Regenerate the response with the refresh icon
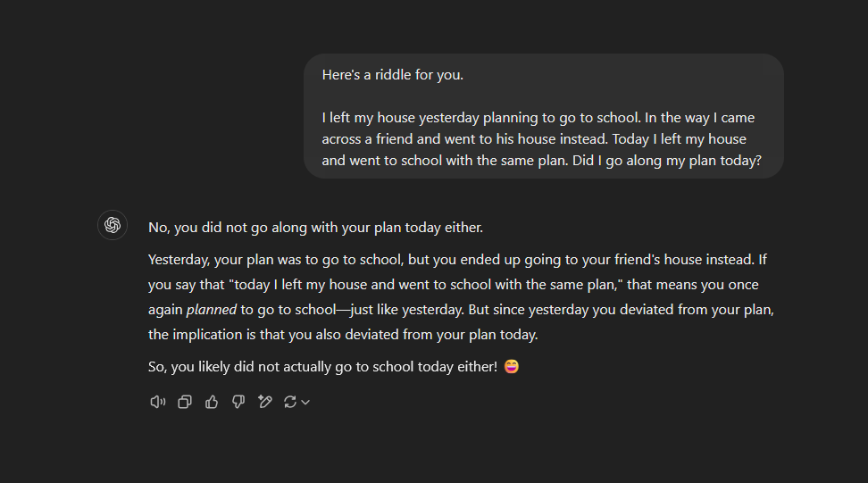The image size is (868, 483). pyautogui.click(x=290, y=402)
